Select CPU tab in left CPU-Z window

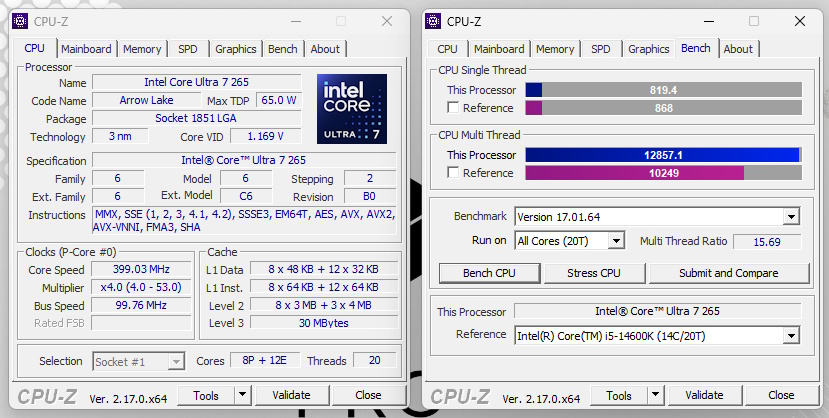click(34, 48)
